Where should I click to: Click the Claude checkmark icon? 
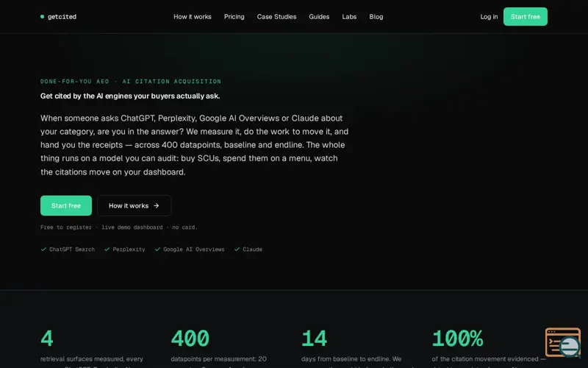(237, 249)
